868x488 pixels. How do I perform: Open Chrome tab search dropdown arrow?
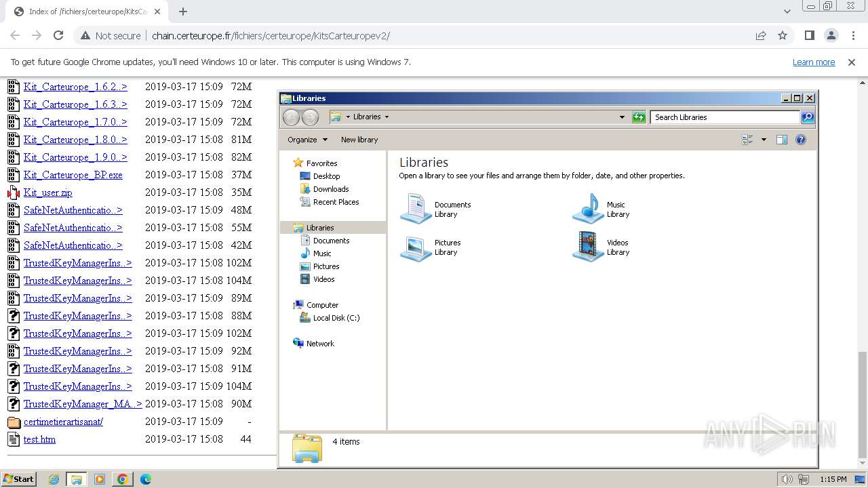pos(787,12)
